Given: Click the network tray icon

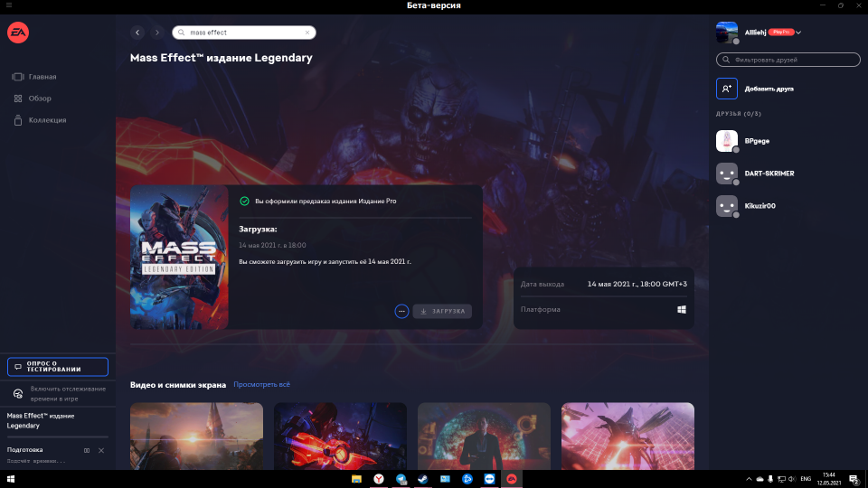Looking at the screenshot, I should pos(781,479).
